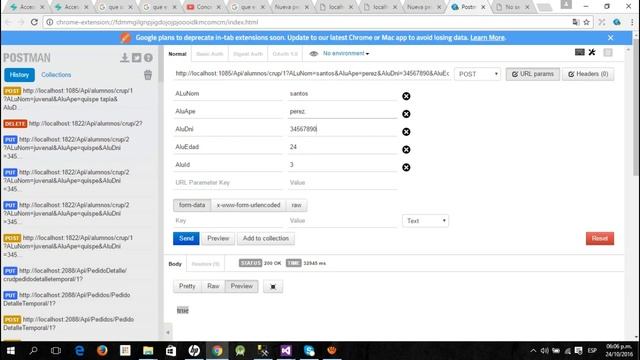Bookmark this page with star icon

(587, 22)
